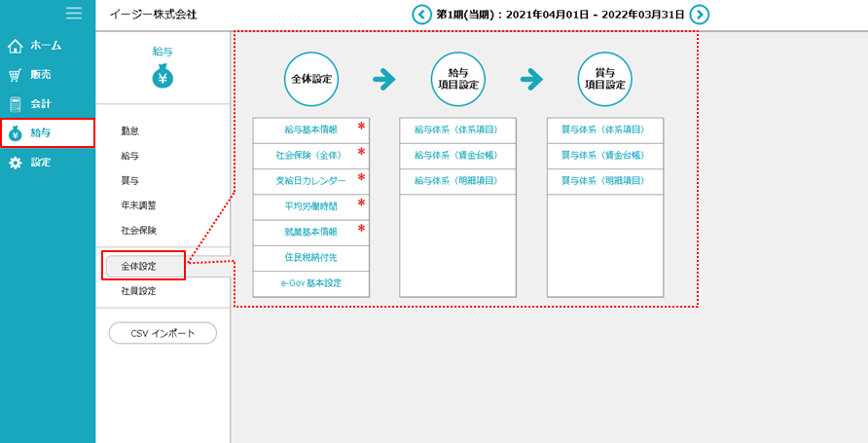Click the 賞与項目設定 circle icon
The width and height of the screenshot is (868, 443).
click(x=604, y=79)
